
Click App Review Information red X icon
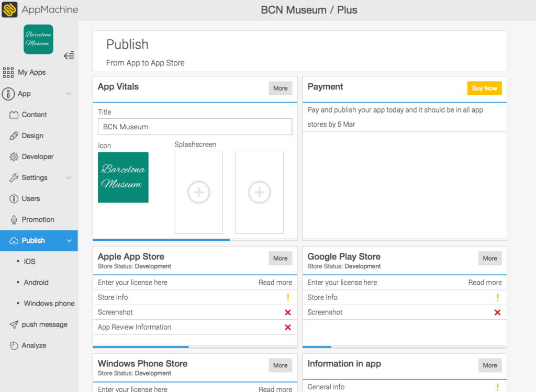pyautogui.click(x=288, y=328)
